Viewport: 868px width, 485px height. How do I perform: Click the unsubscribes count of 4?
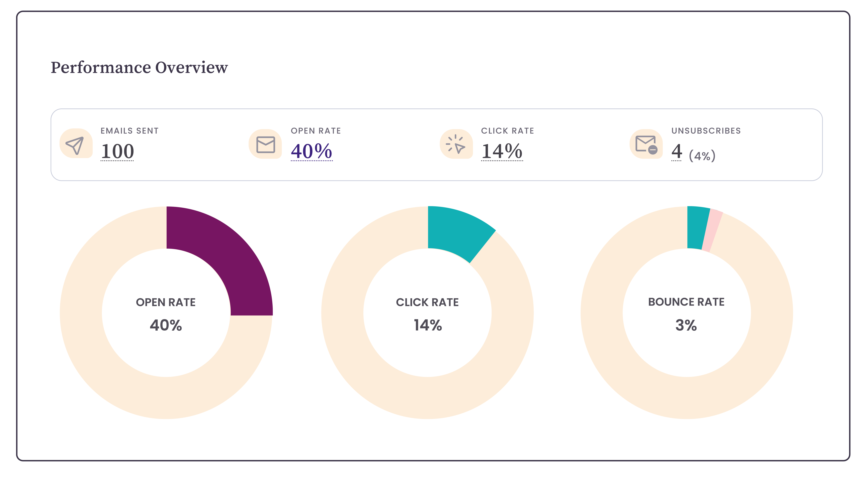(677, 151)
